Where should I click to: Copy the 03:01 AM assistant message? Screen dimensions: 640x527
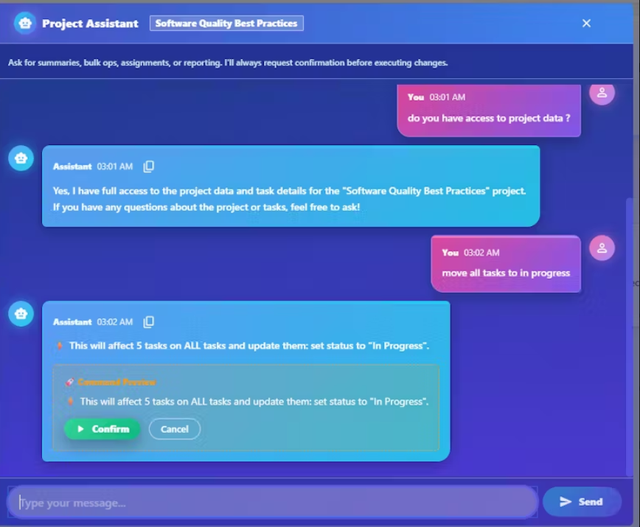pos(149,167)
